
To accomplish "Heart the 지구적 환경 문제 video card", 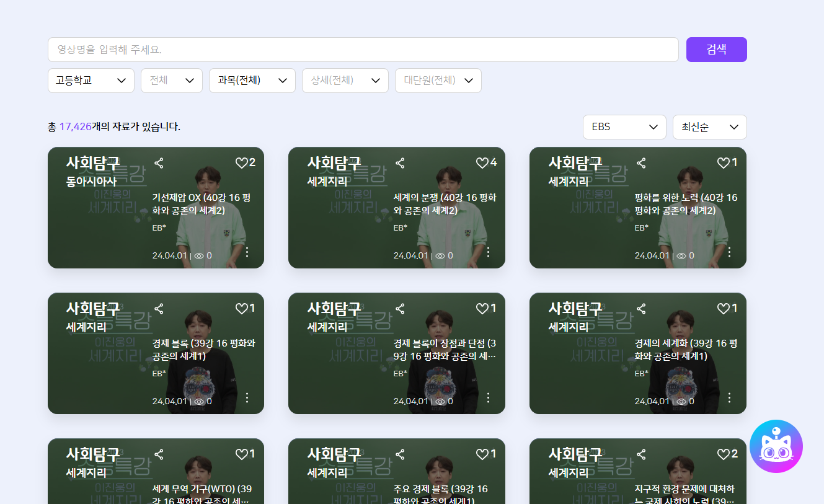I will 724,454.
